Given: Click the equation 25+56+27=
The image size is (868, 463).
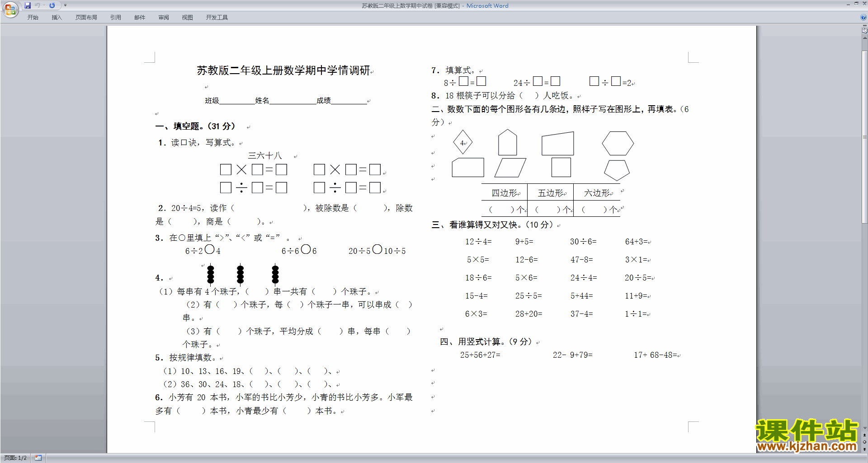Looking at the screenshot, I should click(x=480, y=355).
